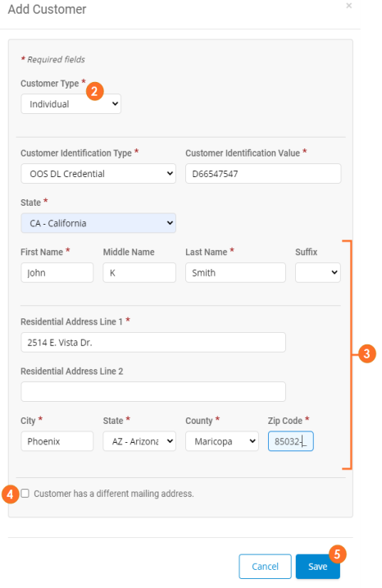The height and width of the screenshot is (588, 382).
Task: Open the Maricopa County dropdown
Action: 222,441
